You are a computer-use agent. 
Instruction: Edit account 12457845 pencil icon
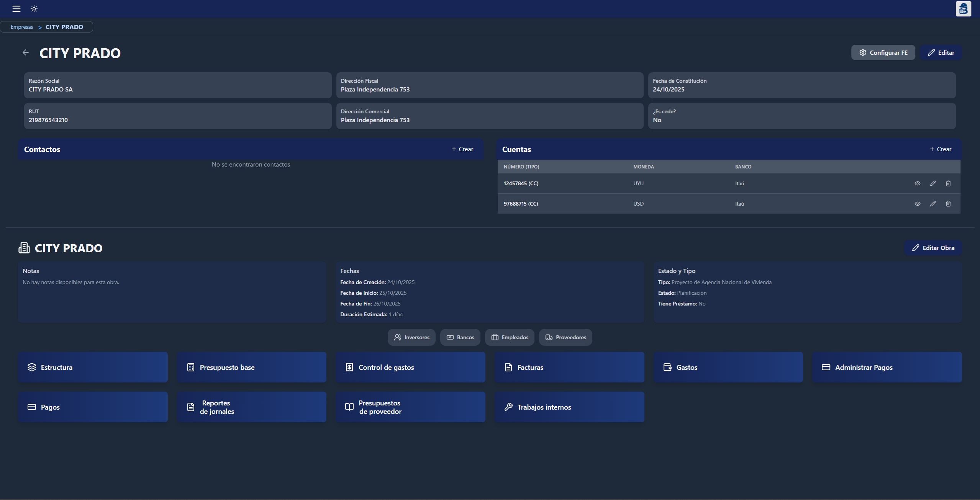(933, 183)
